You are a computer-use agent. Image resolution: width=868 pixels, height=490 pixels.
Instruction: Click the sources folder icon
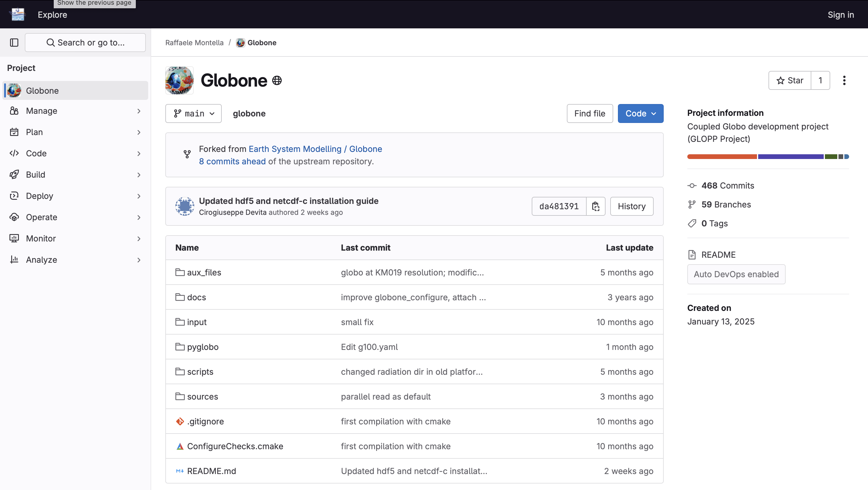(180, 397)
